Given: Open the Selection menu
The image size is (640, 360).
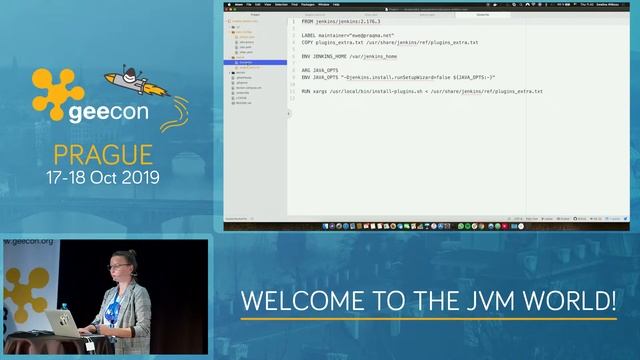Looking at the screenshot, I should point(281,4).
